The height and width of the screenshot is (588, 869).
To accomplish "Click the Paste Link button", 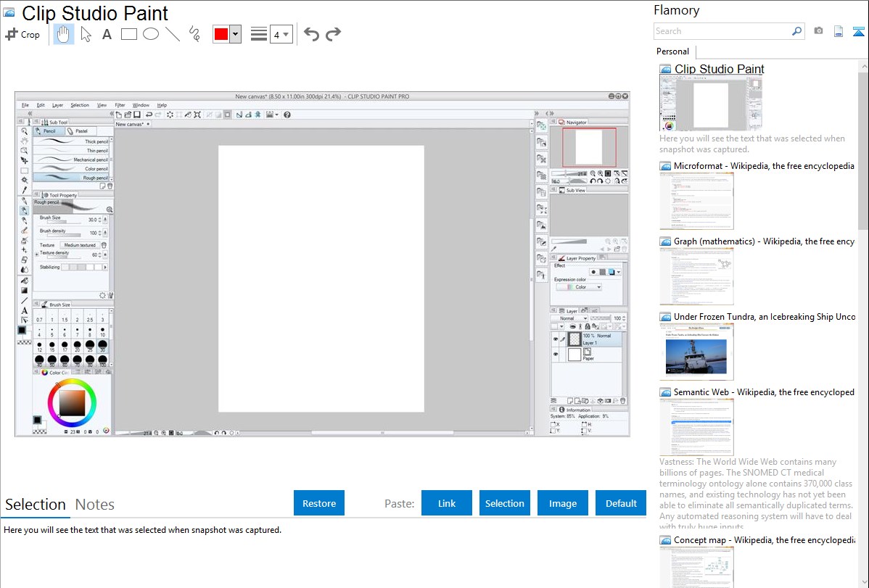I will [447, 503].
